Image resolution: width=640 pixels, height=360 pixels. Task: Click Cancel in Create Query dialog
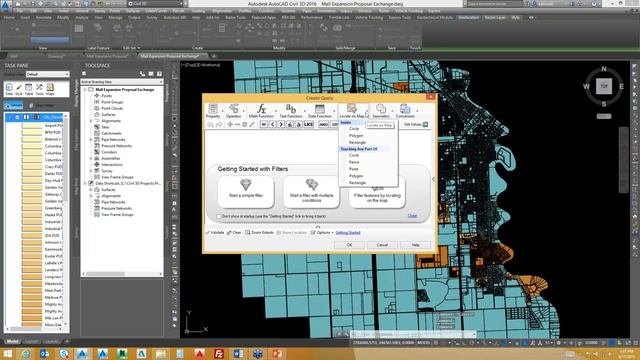(382, 245)
